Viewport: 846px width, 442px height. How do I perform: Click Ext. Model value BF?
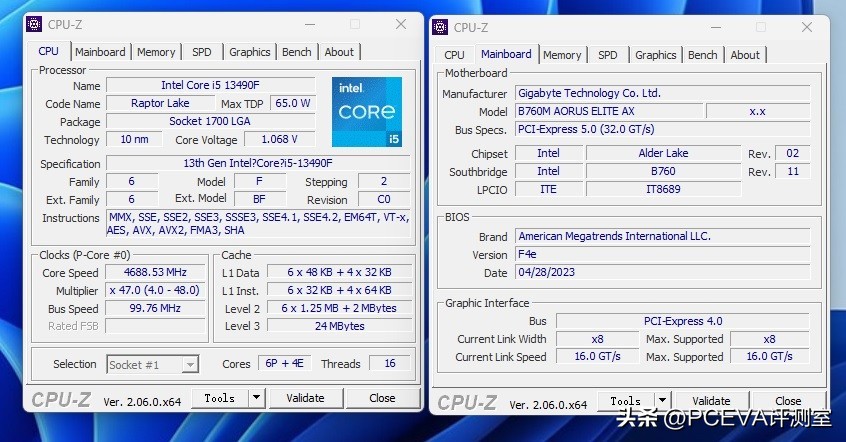coord(260,199)
